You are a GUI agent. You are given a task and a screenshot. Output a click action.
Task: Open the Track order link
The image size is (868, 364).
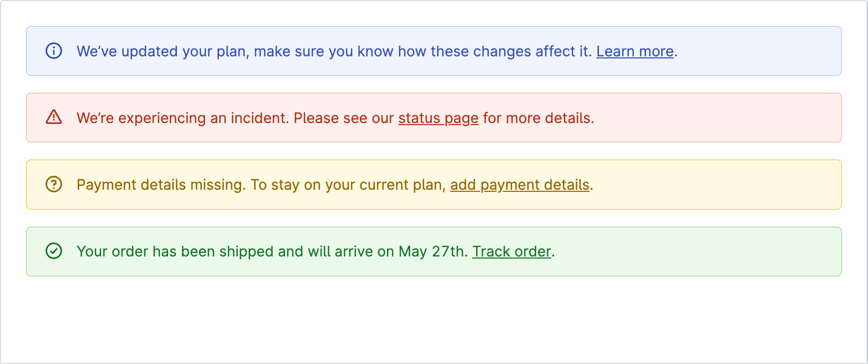click(512, 251)
